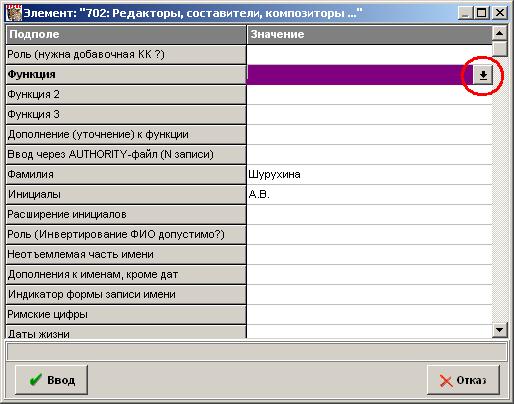Click the vertical scrollbar thumb
The image size is (514, 404).
pyautogui.click(x=499, y=48)
